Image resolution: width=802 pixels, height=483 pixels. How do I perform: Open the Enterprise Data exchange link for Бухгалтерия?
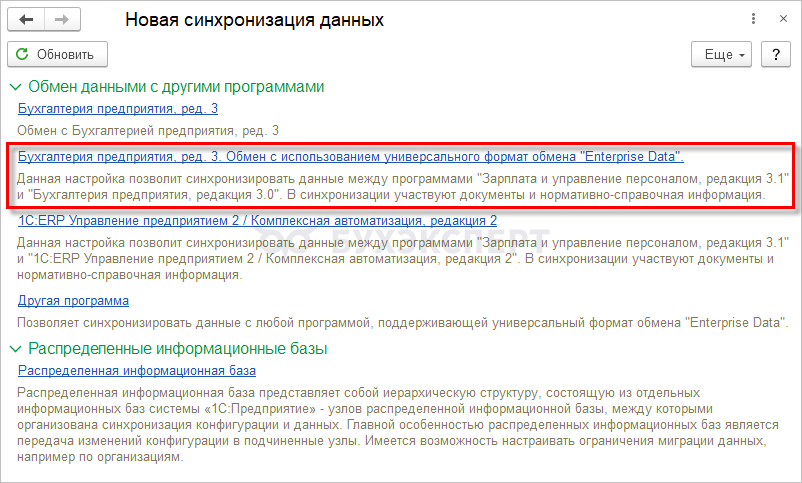point(351,157)
